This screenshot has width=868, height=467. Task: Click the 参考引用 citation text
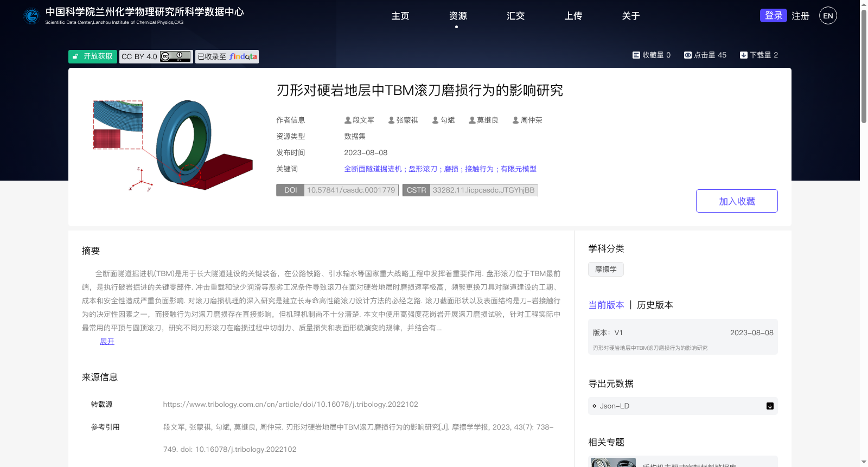coord(358,438)
